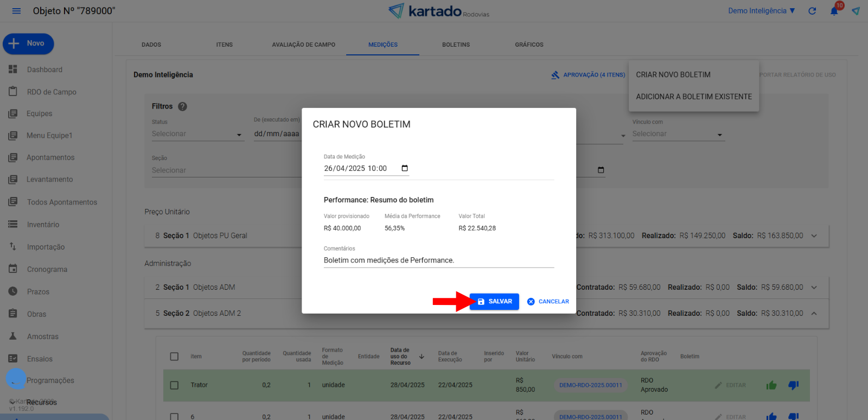Toggle the select-all checkbox in table header
Viewport: 868px width, 420px height.
pyautogui.click(x=174, y=357)
